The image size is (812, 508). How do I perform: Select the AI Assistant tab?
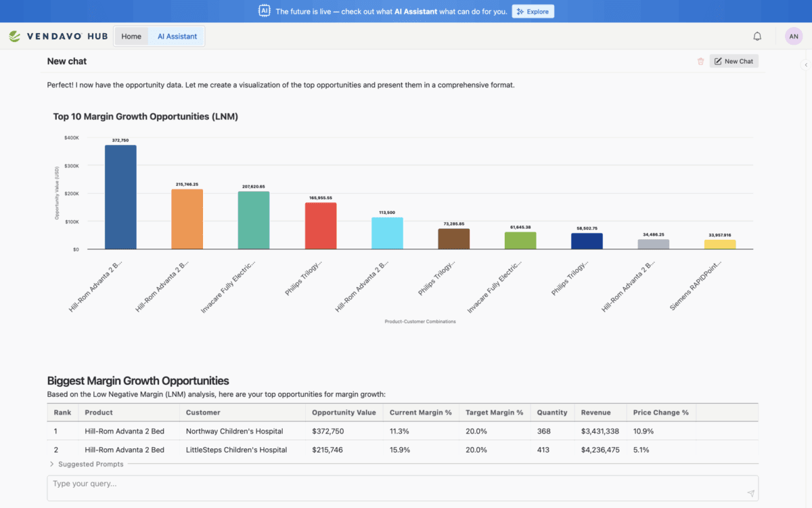(177, 37)
